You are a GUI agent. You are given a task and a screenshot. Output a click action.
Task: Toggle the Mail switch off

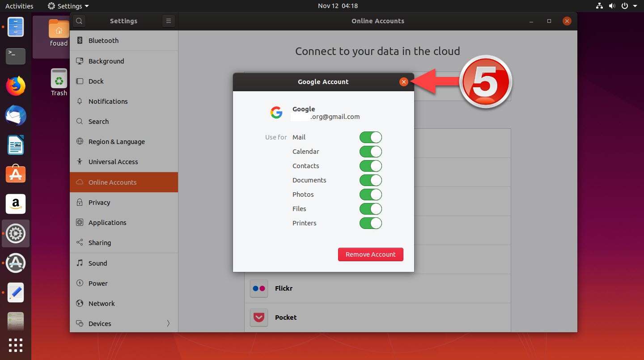point(371,137)
